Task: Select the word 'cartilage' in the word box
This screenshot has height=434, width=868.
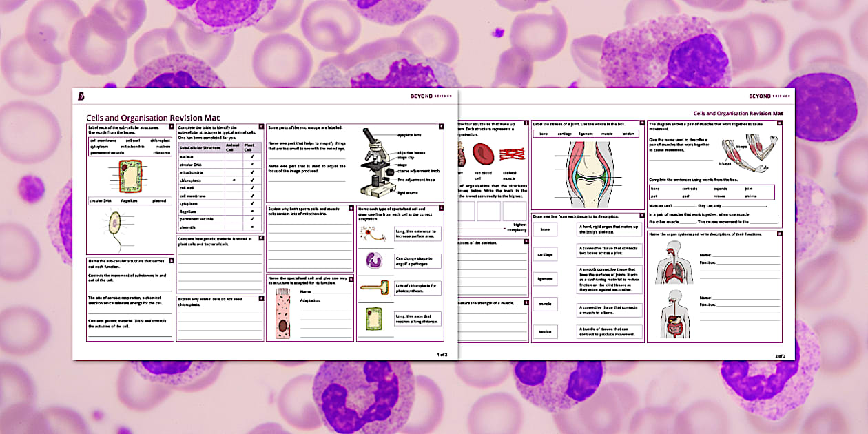Action: [564, 134]
